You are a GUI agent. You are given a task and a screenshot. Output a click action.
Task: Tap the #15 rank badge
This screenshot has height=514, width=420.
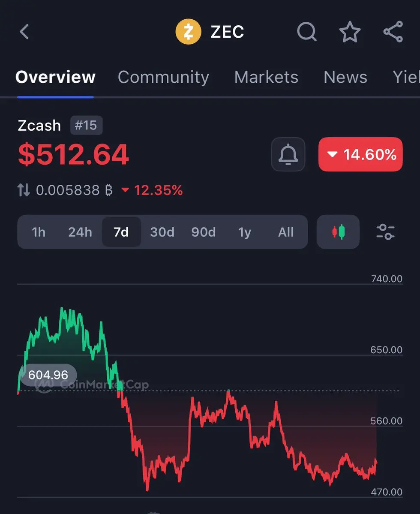86,125
